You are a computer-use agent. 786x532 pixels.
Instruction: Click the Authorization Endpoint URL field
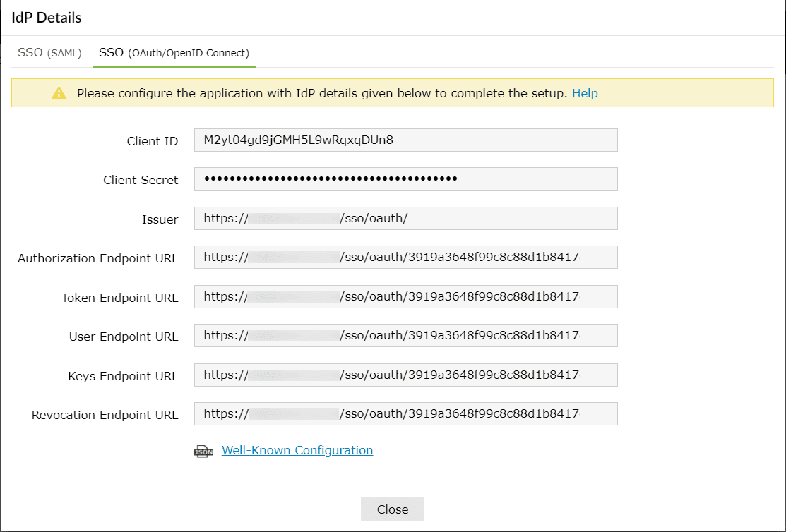[x=406, y=257]
